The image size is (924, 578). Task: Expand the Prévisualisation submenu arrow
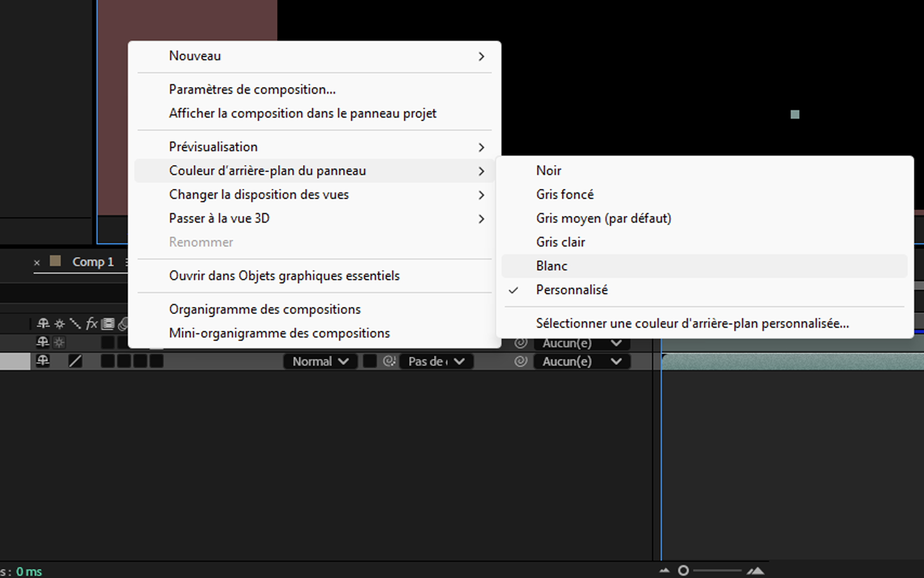point(482,147)
